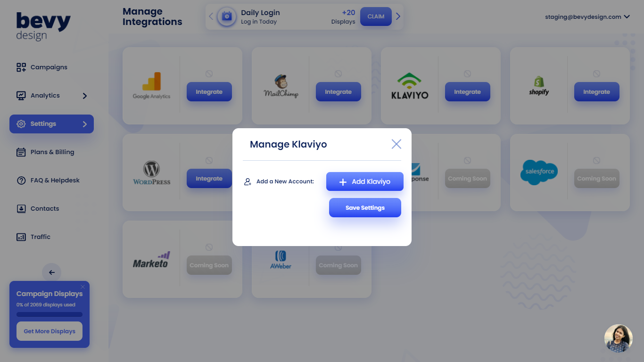This screenshot has width=644, height=362.
Task: Click the FAQ & Helpdesk question icon
Action: 21,181
